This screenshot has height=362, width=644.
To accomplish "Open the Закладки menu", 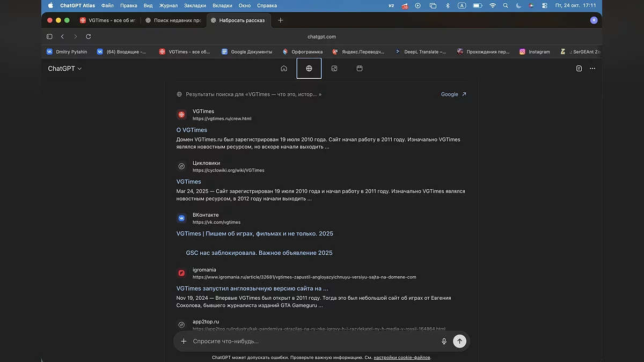I will point(195,5).
